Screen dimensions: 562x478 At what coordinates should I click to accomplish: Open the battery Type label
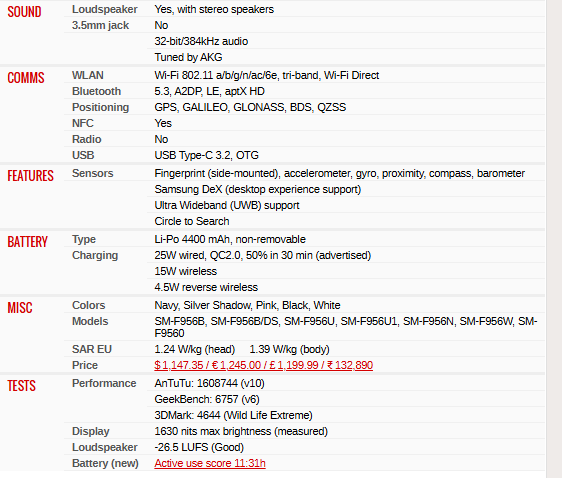click(84, 239)
